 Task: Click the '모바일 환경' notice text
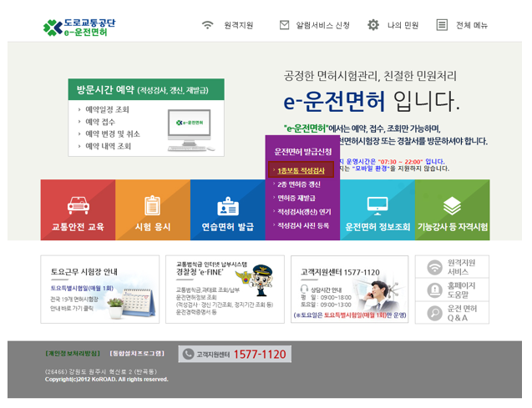pos(371,169)
